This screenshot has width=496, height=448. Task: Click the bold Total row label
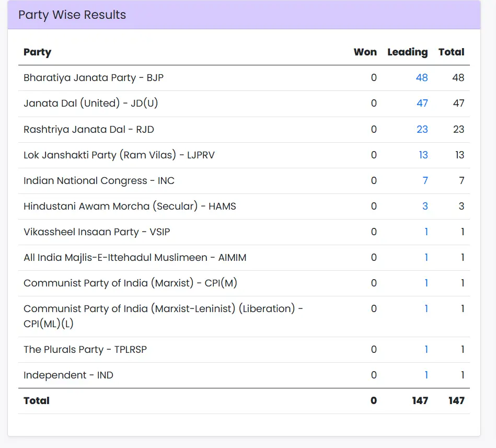37,401
